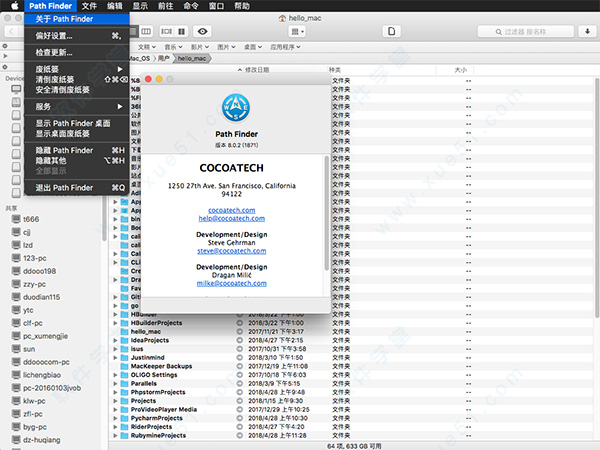The height and width of the screenshot is (450, 600).
Task: Click label circle for hello_mac row
Action: coord(240,331)
